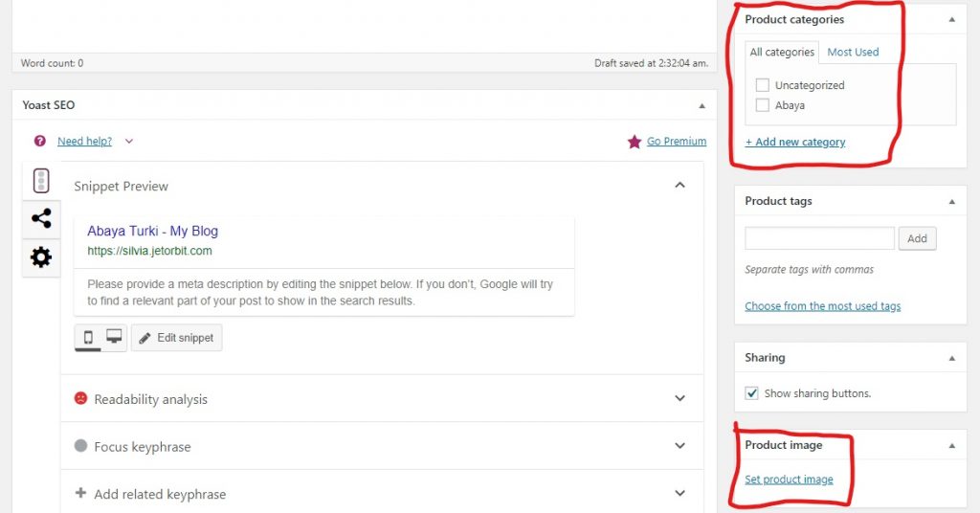Switch to the Most Used tab

(853, 53)
